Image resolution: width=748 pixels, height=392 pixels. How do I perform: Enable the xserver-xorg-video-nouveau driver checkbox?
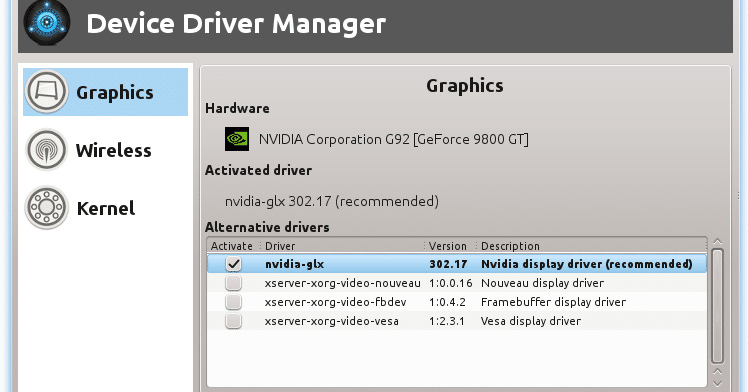pyautogui.click(x=234, y=283)
